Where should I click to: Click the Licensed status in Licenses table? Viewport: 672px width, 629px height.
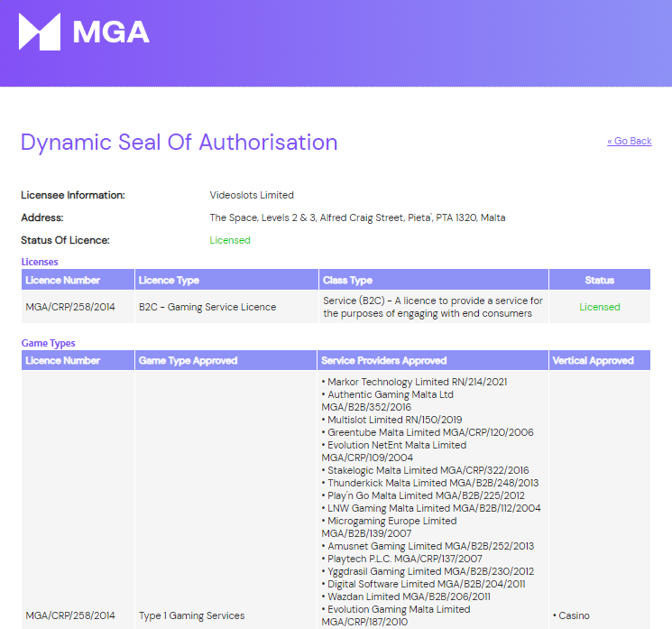click(600, 307)
